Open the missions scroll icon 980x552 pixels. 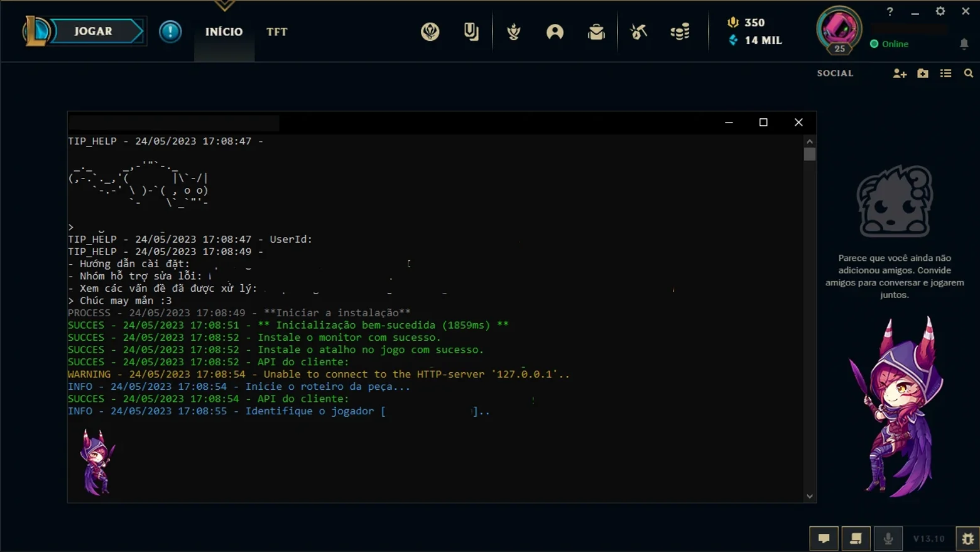click(x=856, y=539)
